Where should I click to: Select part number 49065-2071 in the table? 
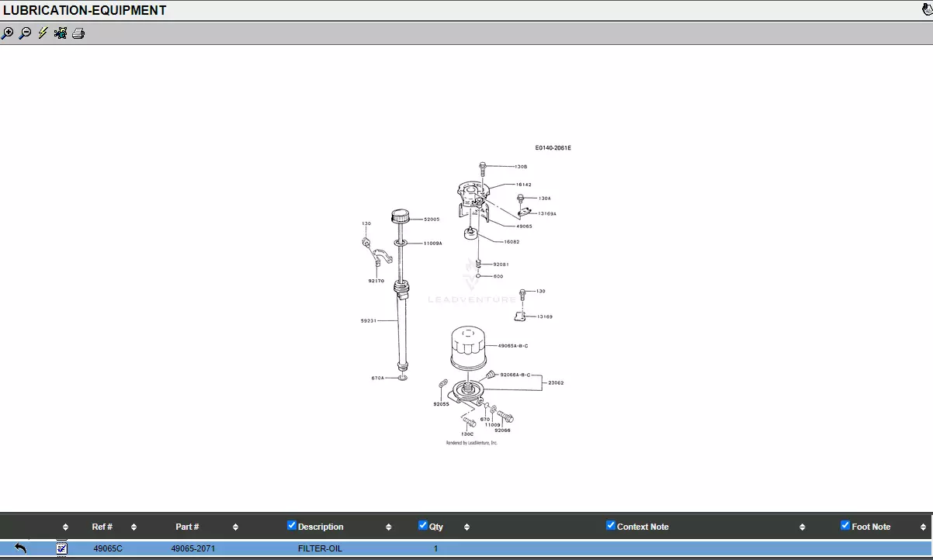click(x=193, y=549)
